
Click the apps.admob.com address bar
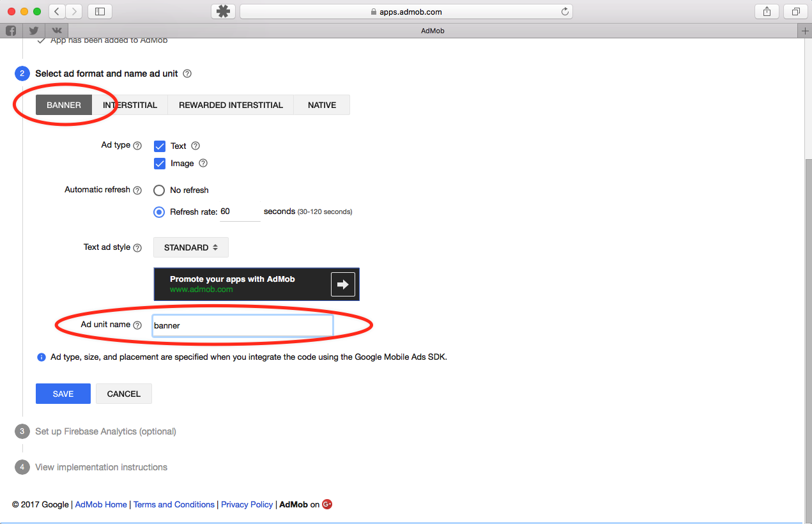406,12
